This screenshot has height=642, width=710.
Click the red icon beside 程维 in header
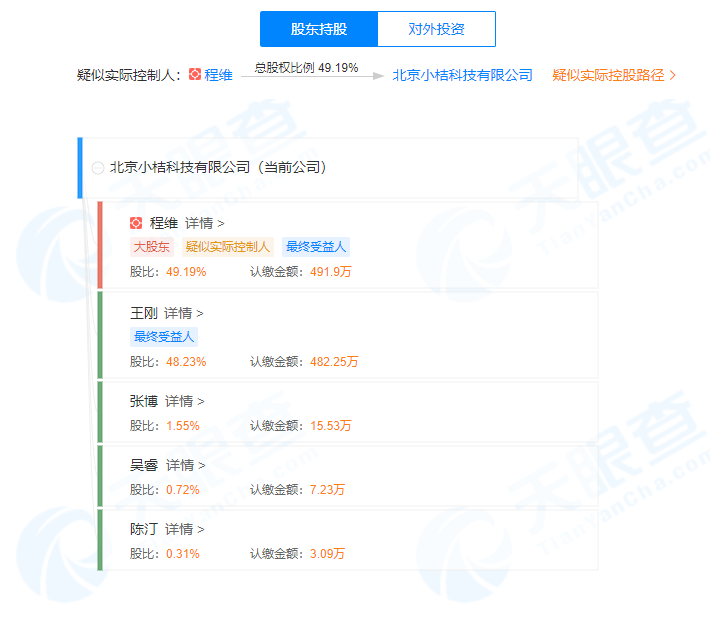[195, 74]
